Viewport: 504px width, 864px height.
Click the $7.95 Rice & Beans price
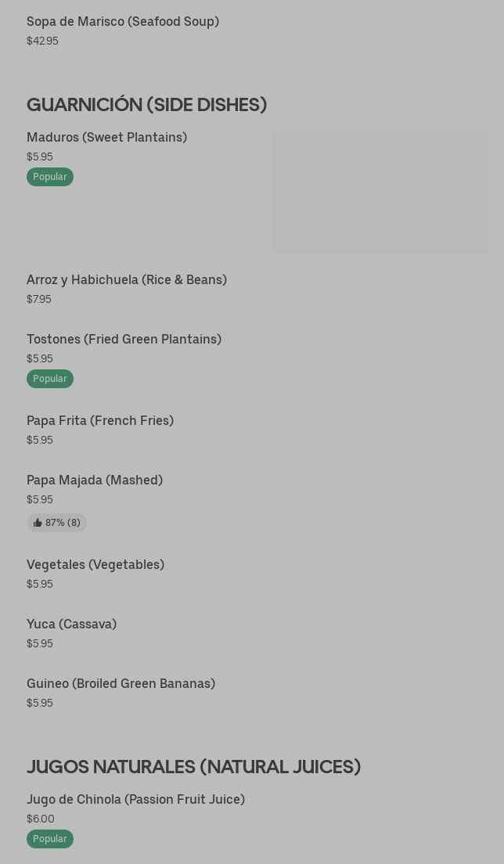coord(39,299)
